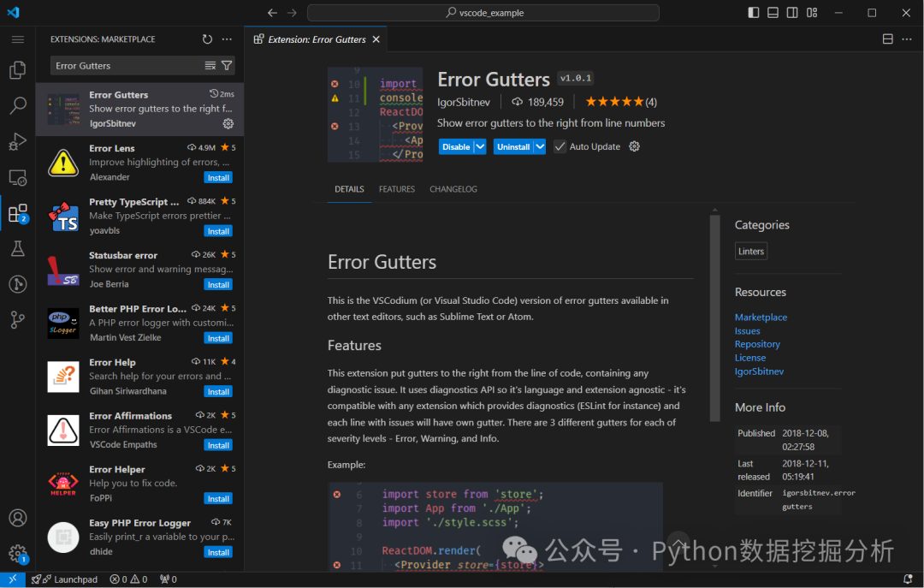Install the Error Lens extension
The width and height of the screenshot is (924, 588).
pyautogui.click(x=218, y=177)
